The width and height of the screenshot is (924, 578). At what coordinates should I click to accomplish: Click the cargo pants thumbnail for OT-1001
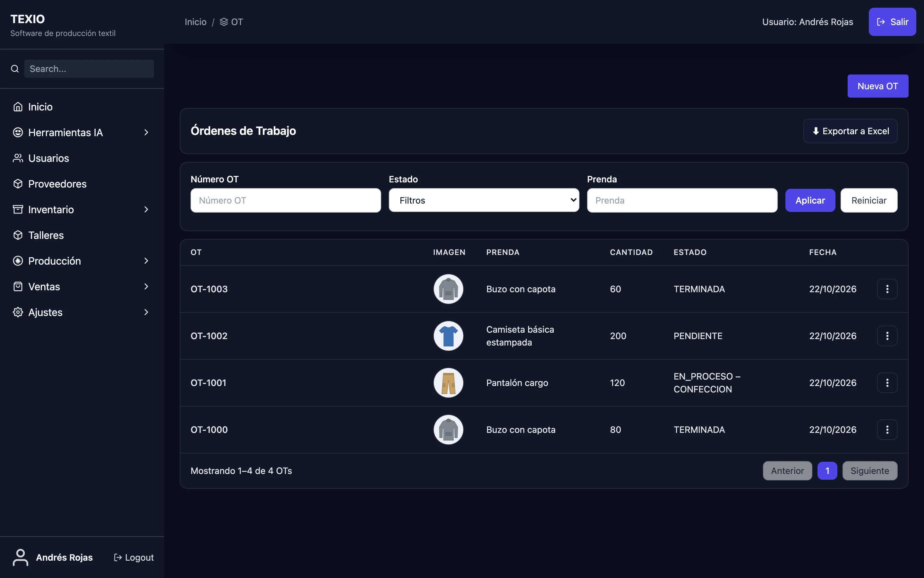[448, 383]
